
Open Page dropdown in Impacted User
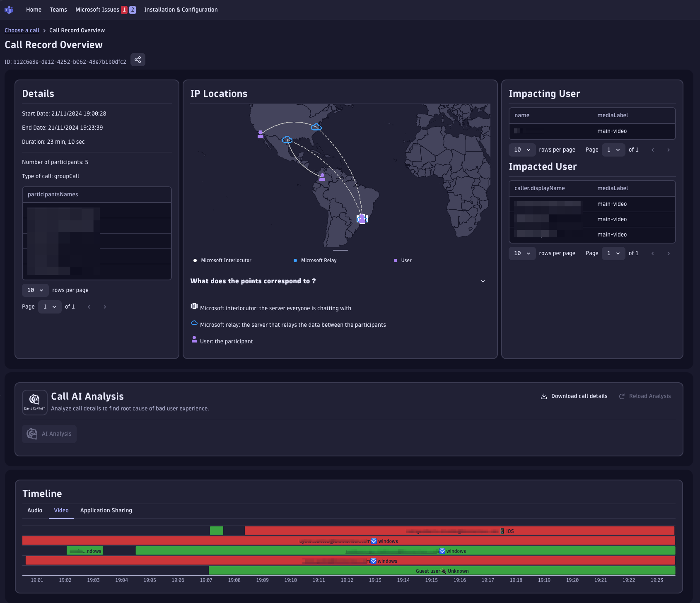click(x=613, y=253)
